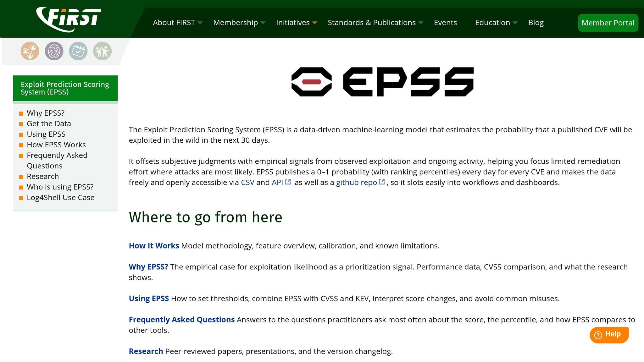Viewport: 644px width, 362px height.
Task: Open the bold How It Works link
Action: pos(154,246)
